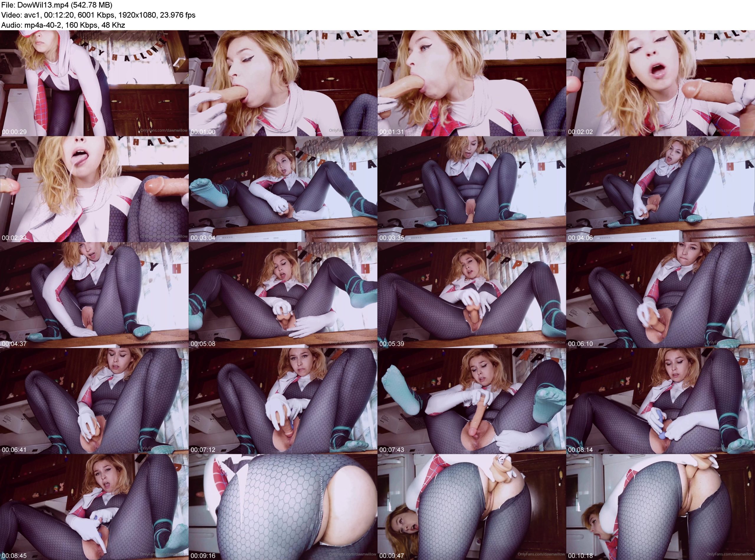
Task: Select the thumbnail stamped 00:07:43
Action: coord(472,401)
